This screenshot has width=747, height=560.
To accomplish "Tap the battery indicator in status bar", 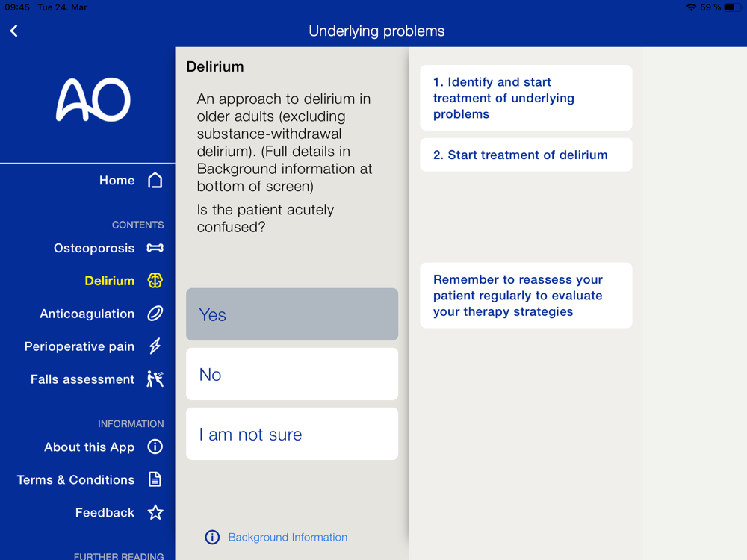I will pyautogui.click(x=733, y=7).
